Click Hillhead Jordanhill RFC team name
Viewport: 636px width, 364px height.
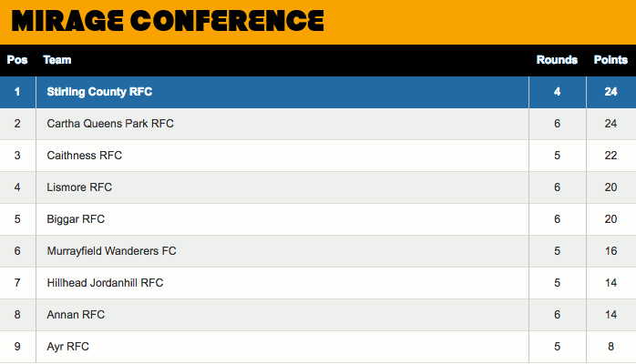click(x=105, y=283)
